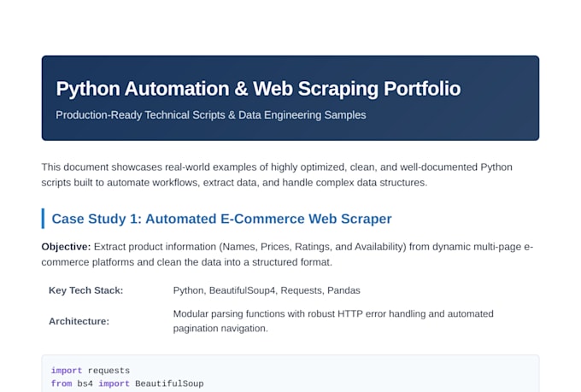Click subtitle 'Production-Ready Technical Scripts & Data Engineering Samples'
Image resolution: width=581 pixels, height=392 pixels.
click(x=211, y=115)
